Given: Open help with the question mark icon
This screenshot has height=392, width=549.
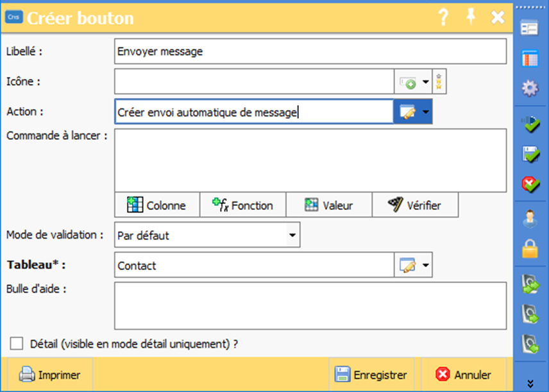Looking at the screenshot, I should point(443,17).
